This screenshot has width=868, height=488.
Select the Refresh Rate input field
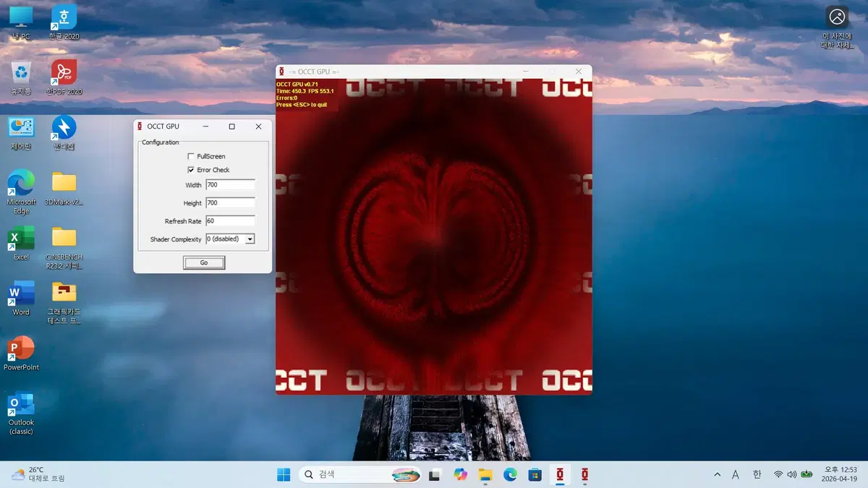point(230,221)
